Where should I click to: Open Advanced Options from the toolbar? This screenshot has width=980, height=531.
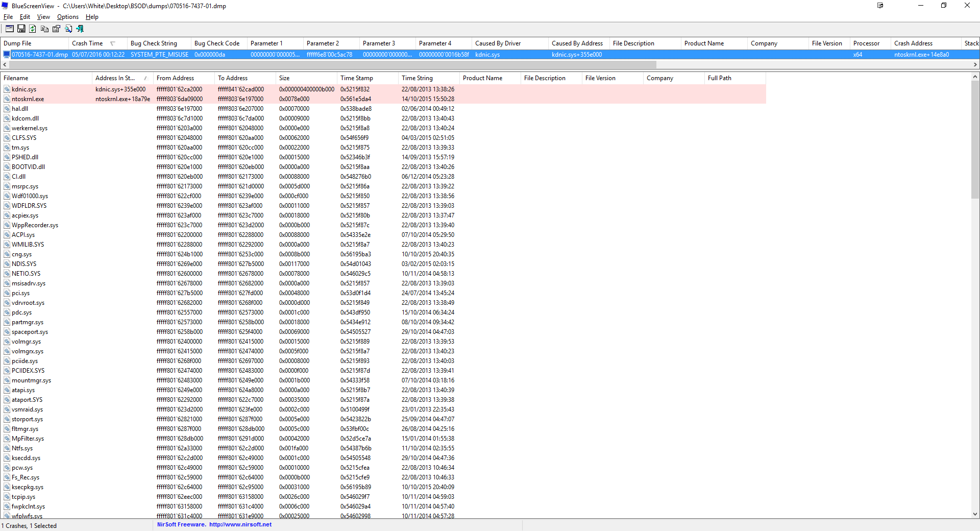(10, 29)
